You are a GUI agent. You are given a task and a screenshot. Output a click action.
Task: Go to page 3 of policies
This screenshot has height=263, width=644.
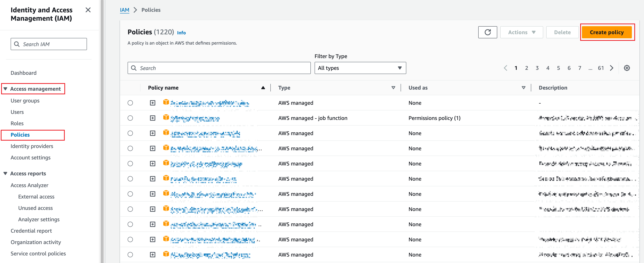tap(537, 68)
